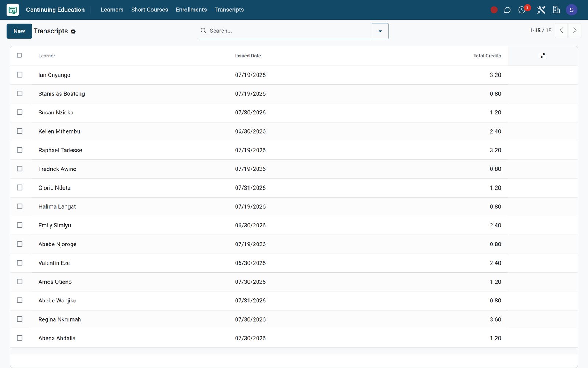The height and width of the screenshot is (368, 588).
Task: Click Stanislas Boateng learner name
Action: 61,94
